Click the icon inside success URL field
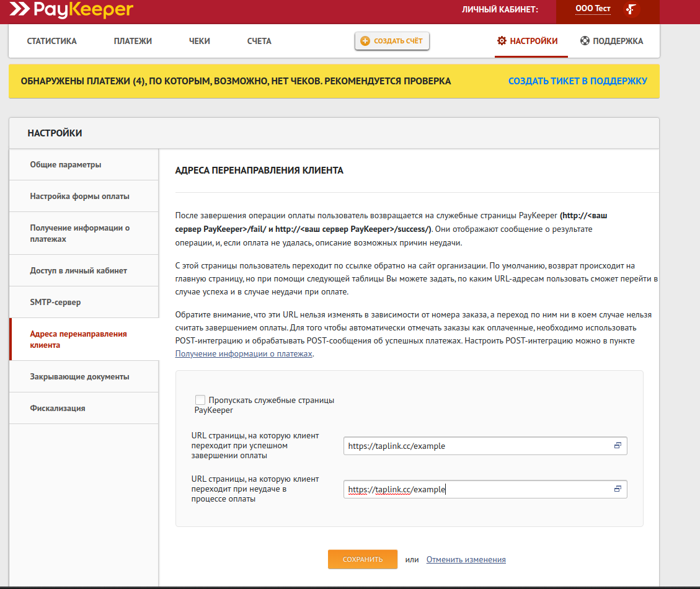 [x=618, y=446]
